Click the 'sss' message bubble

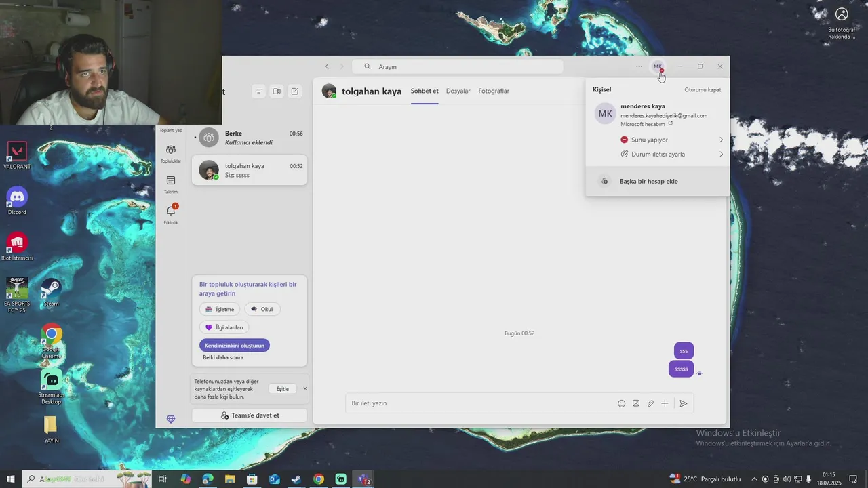coord(684,351)
